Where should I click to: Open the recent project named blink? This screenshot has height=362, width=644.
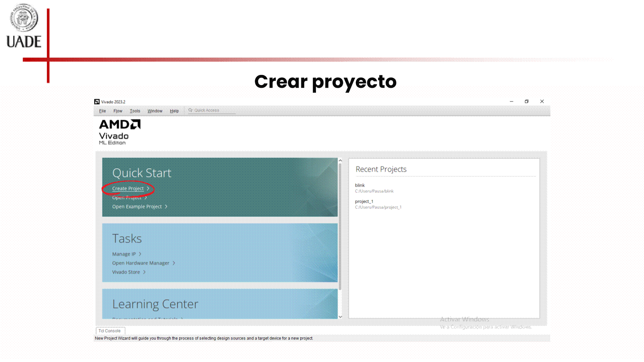360,185
